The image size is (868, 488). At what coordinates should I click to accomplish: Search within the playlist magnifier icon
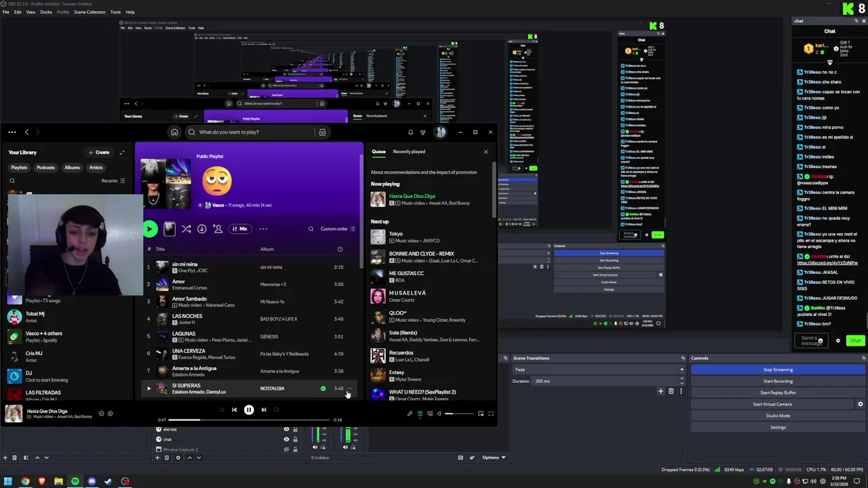point(311,229)
